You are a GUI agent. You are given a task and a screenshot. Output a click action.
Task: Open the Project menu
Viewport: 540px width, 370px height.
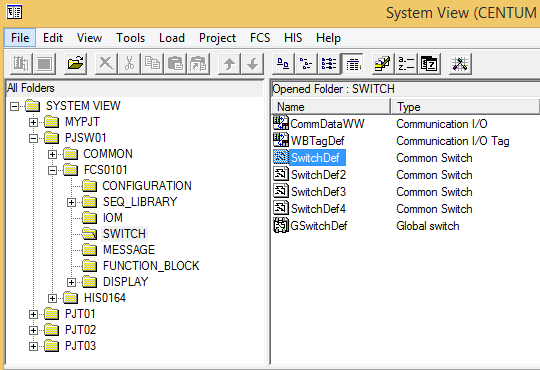point(217,38)
